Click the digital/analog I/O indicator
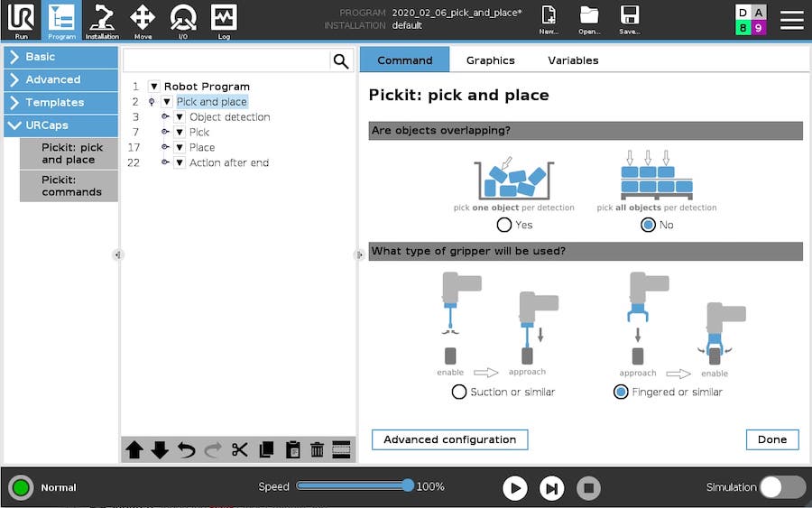812x508 pixels. (751, 20)
